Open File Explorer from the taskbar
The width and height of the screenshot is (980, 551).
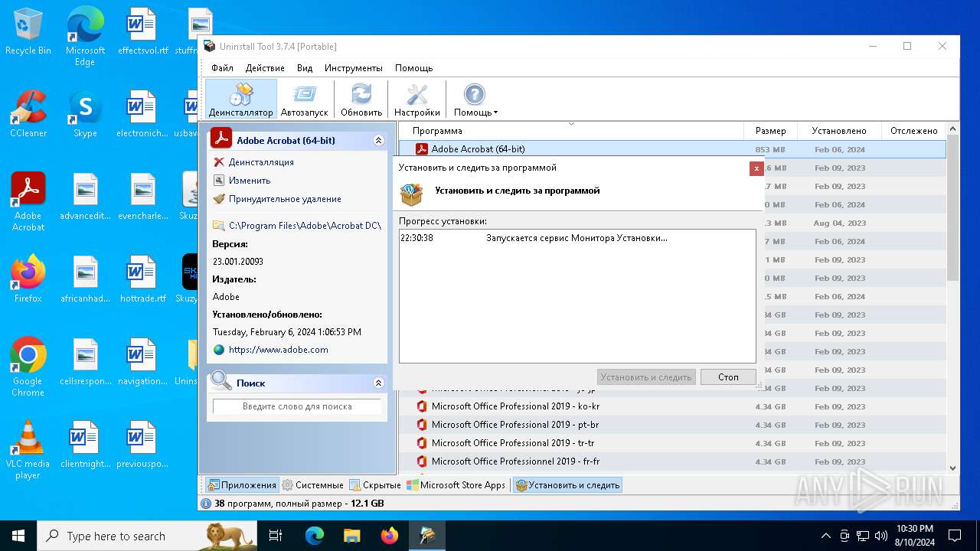pos(351,536)
